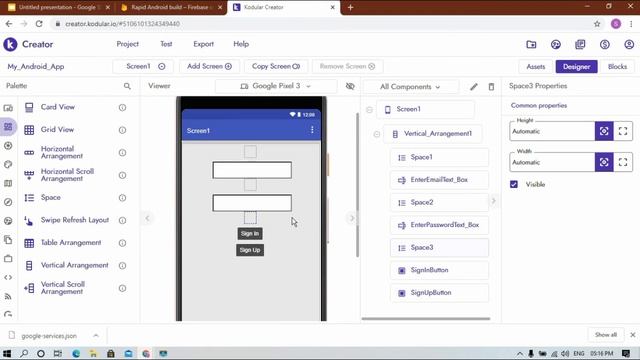Show info for Swipe Refresh Layout
This screenshot has width=640, height=360.
(x=122, y=220)
